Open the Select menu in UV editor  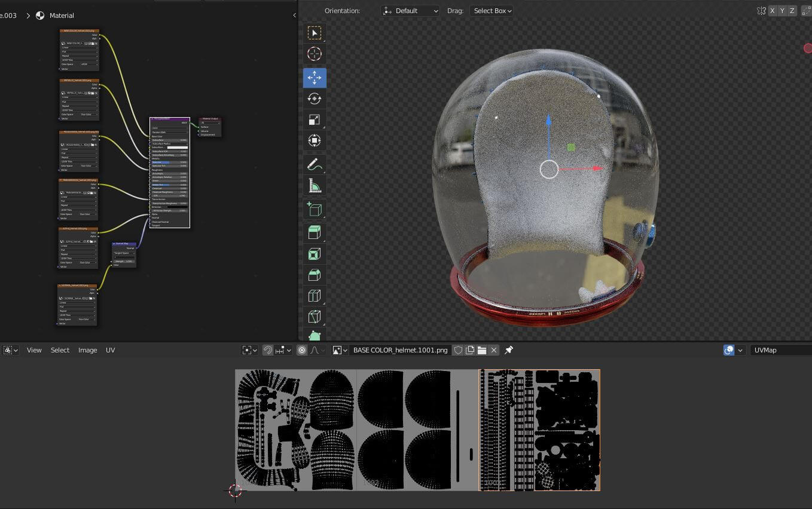pos(60,350)
